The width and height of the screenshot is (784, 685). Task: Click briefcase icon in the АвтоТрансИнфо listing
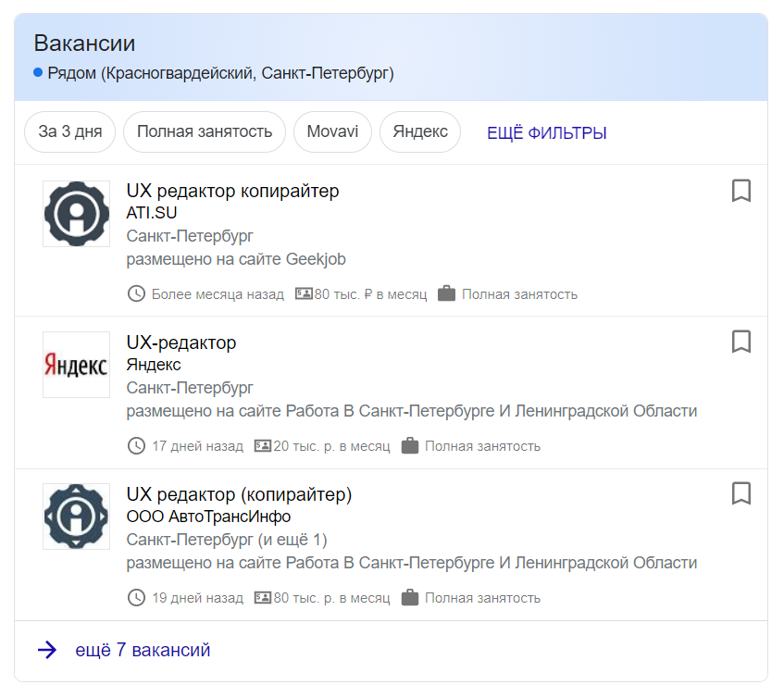pyautogui.click(x=409, y=597)
